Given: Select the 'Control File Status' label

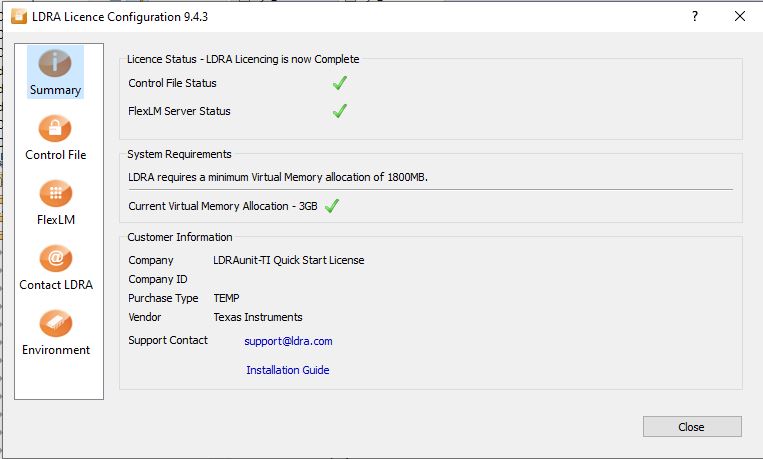Looking at the screenshot, I should pyautogui.click(x=172, y=83).
